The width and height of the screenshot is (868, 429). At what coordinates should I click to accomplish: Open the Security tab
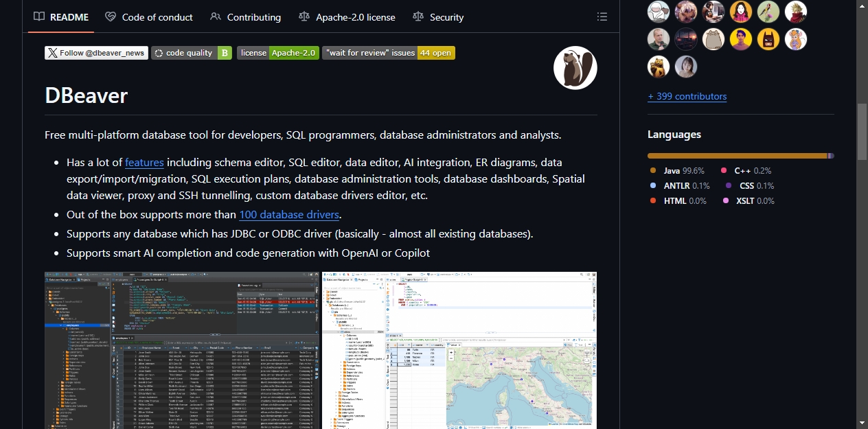coord(438,16)
